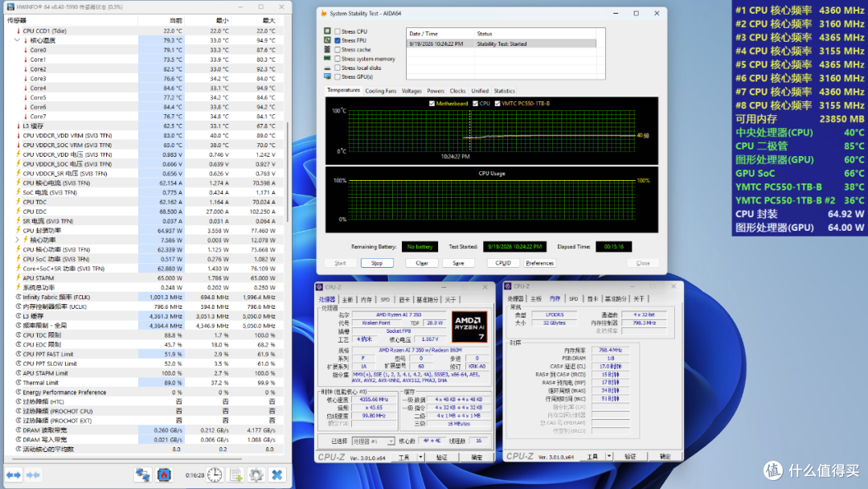Viewport: 868px width, 489px height.
Task: Click memory module icon beside Stress system memory
Action: click(328, 58)
